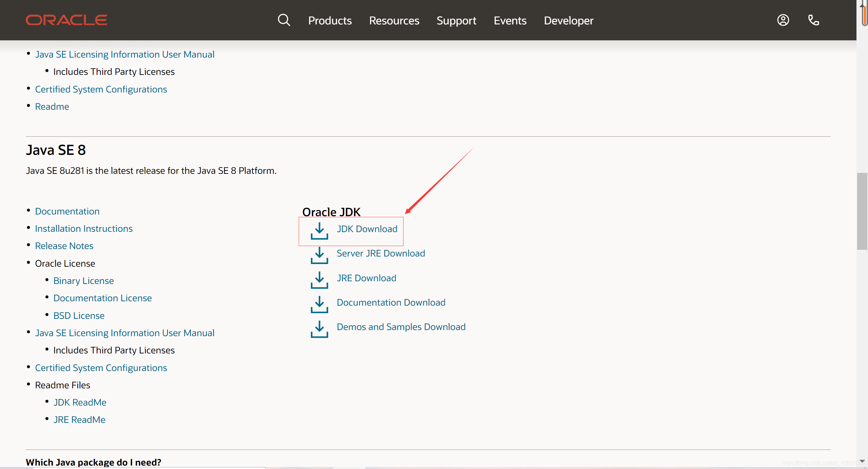This screenshot has width=868, height=469.
Task: Click the Server JRE download icon
Action: click(x=319, y=256)
